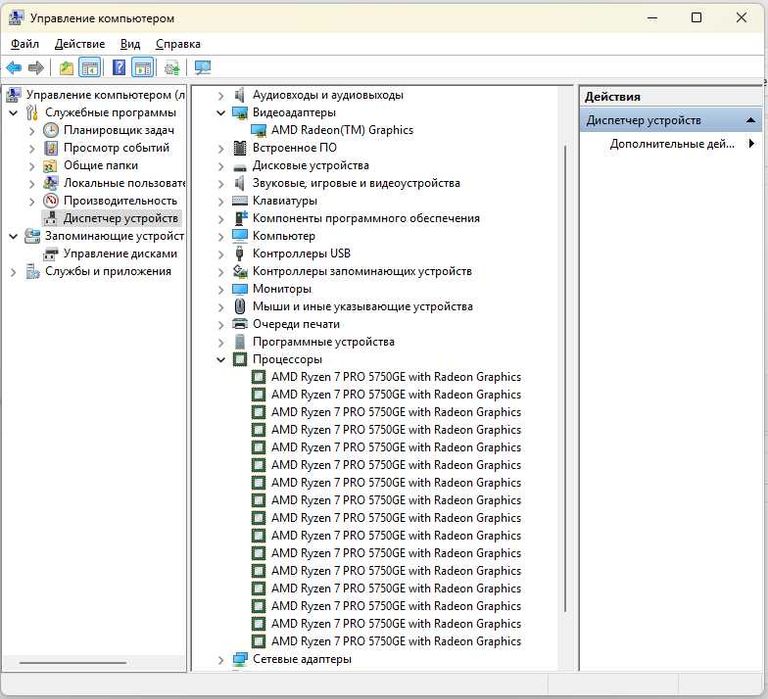Open the Help question mark toolbar icon

click(119, 67)
